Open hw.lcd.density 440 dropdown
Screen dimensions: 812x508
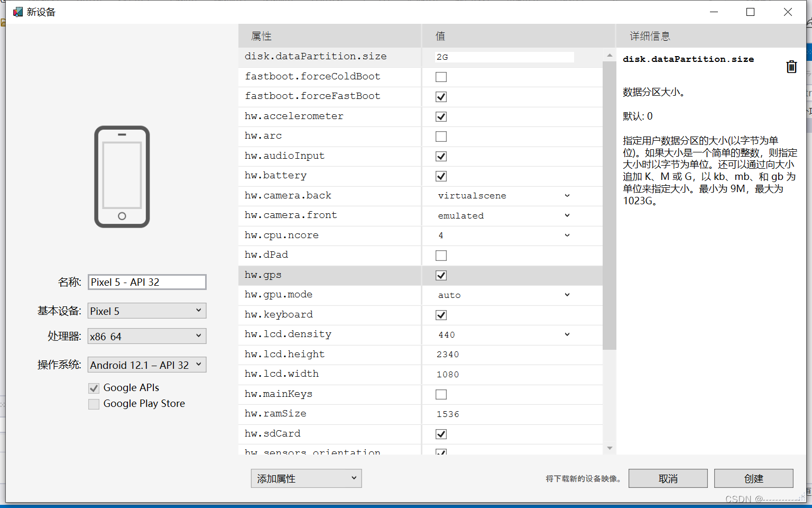click(504, 335)
